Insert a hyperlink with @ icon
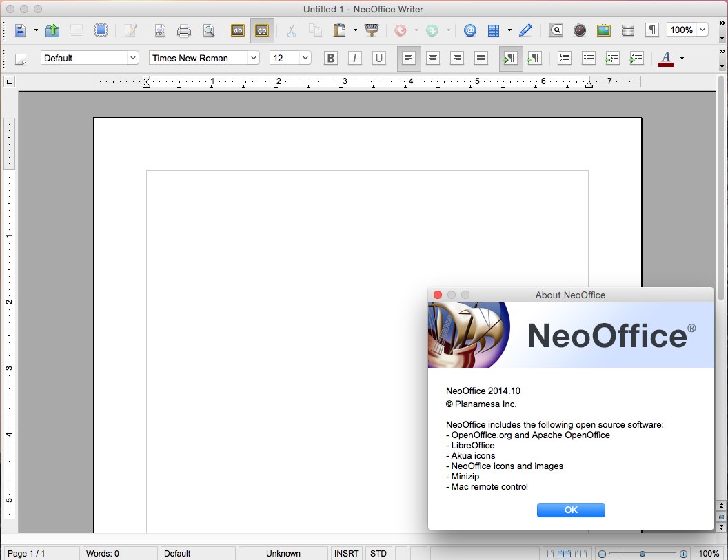Image resolution: width=728 pixels, height=560 pixels. pos(470,30)
